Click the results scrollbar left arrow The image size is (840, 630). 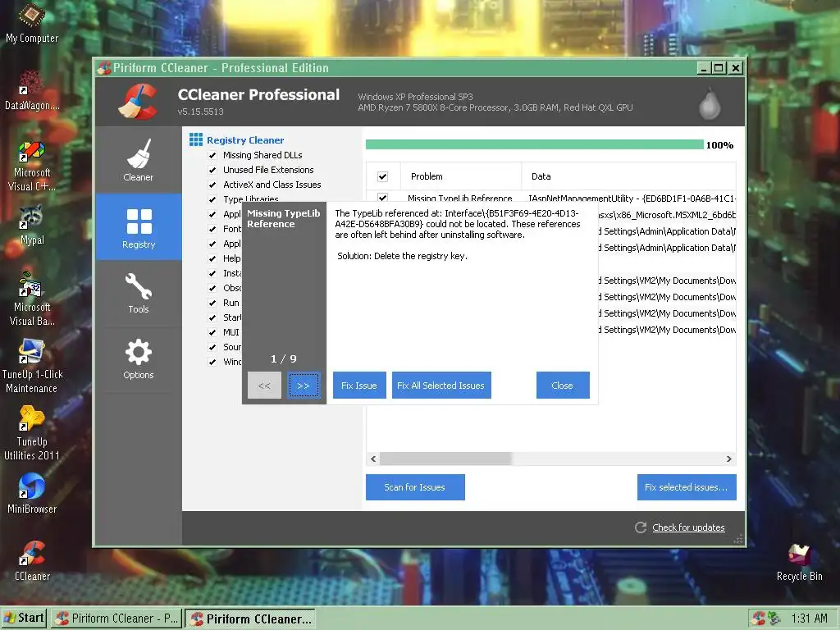point(373,459)
